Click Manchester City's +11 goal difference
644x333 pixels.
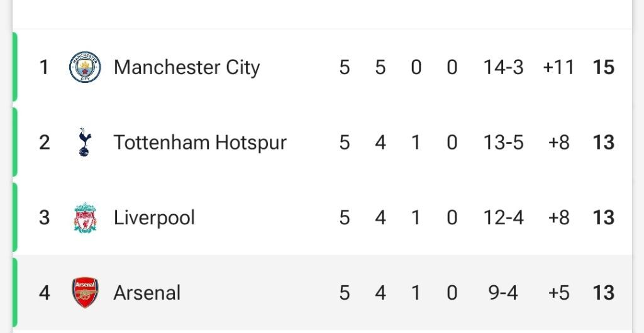558,67
